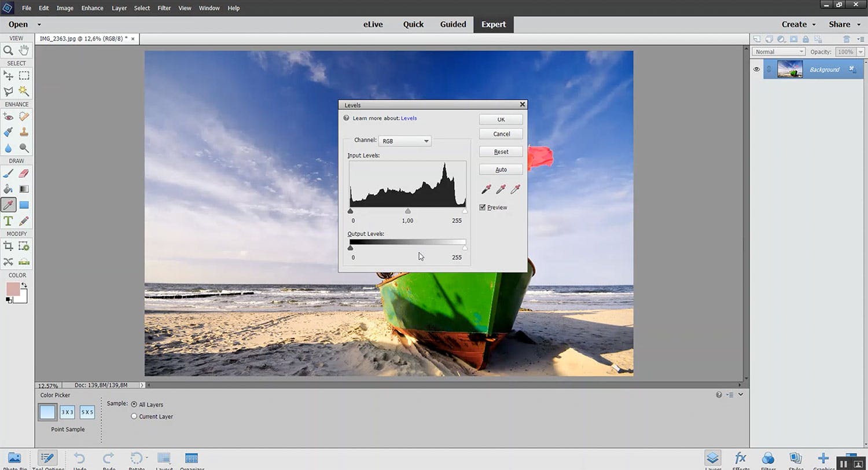Pick the Magic Wand tool

pos(24,91)
